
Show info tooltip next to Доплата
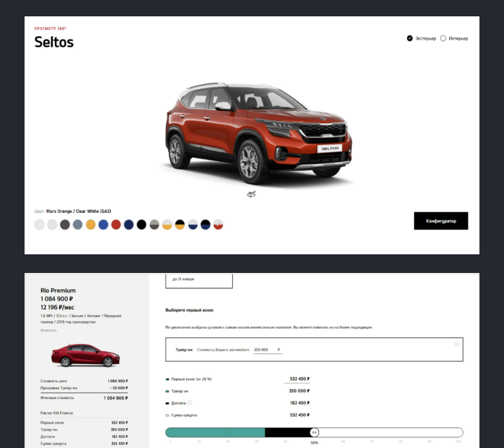coord(190,402)
